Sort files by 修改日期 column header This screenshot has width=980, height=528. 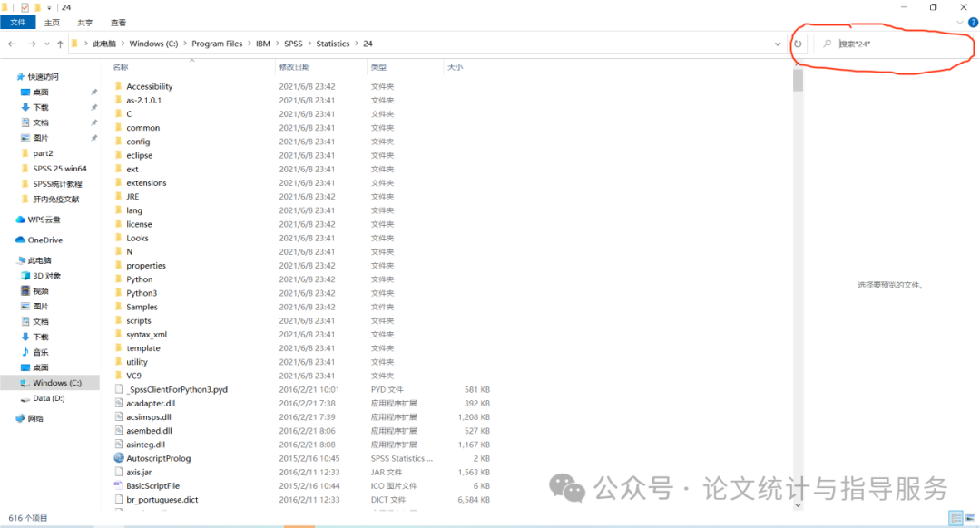(294, 67)
